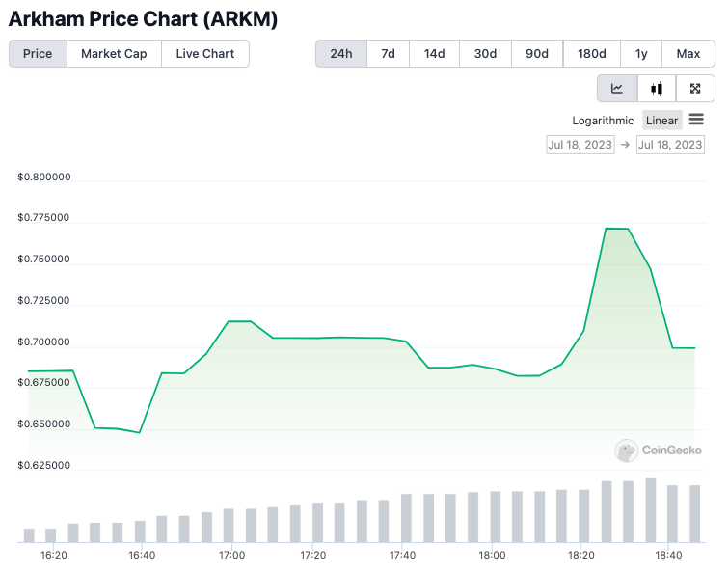The height and width of the screenshot is (574, 728).
Task: Switch to the Price tab
Action: coord(38,54)
